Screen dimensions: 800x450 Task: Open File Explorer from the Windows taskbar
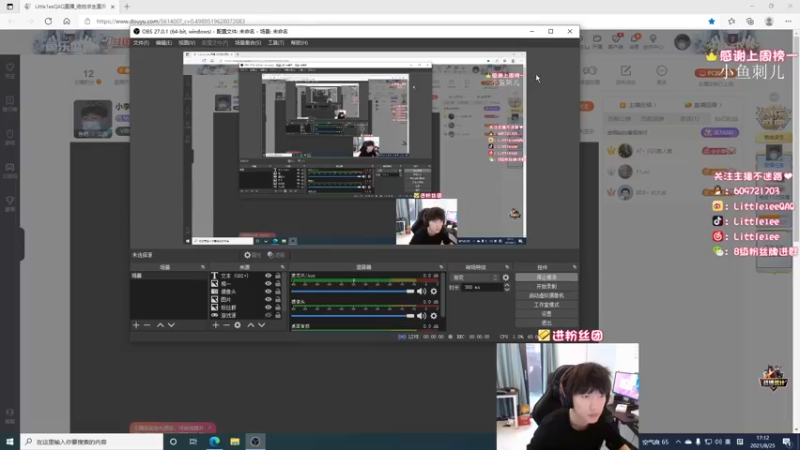235,441
